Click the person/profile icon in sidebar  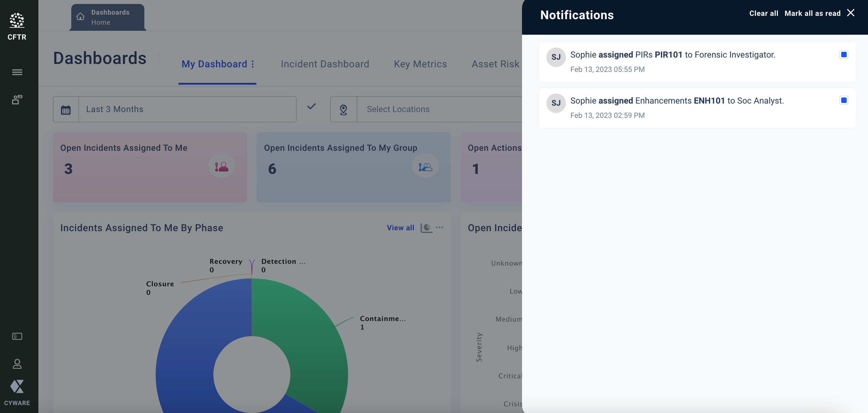coord(16,363)
